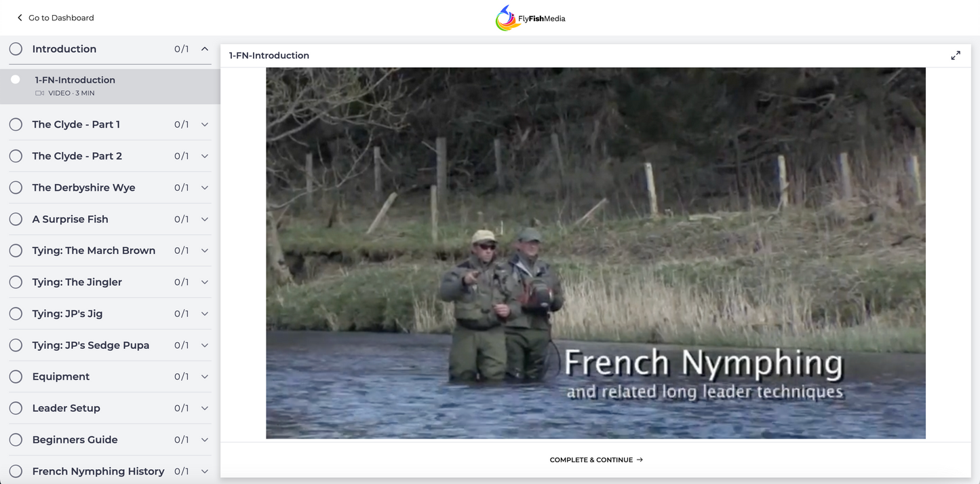Expand Tying: The March Brown chevron
This screenshot has height=484, width=980.
click(x=205, y=250)
